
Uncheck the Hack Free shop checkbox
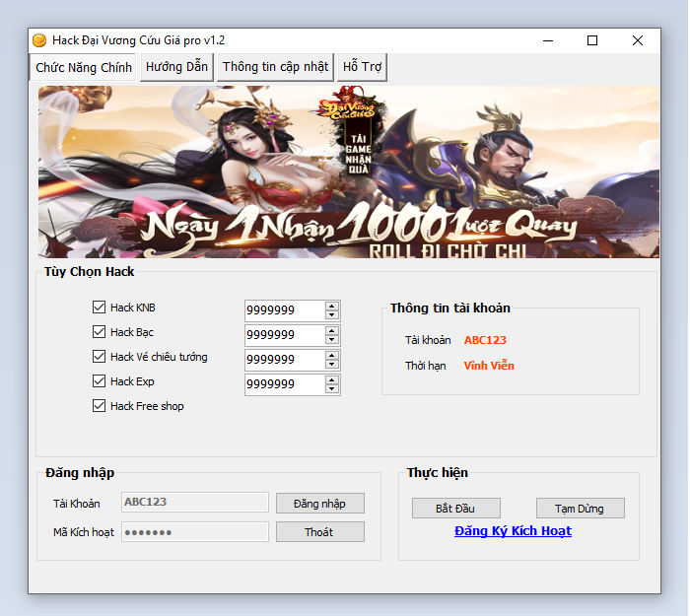[99, 406]
